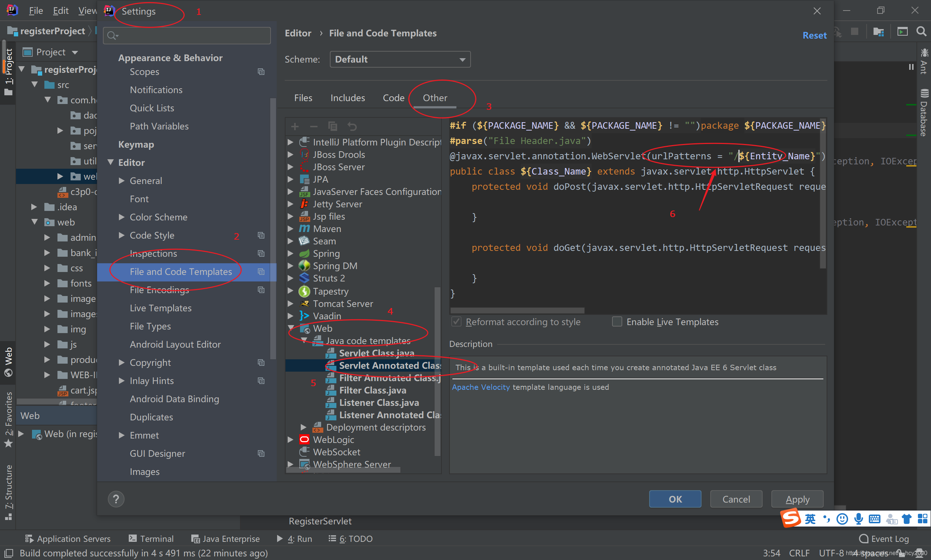This screenshot has height=560, width=931.
Task: Click the project structure icon in toolbar
Action: [x=879, y=32]
